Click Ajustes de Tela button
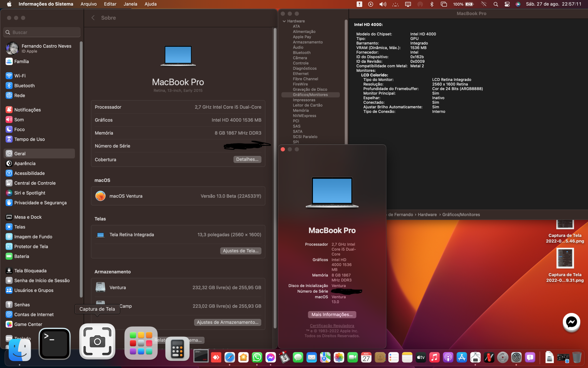Screen dimensions: 588x368 click(240, 251)
